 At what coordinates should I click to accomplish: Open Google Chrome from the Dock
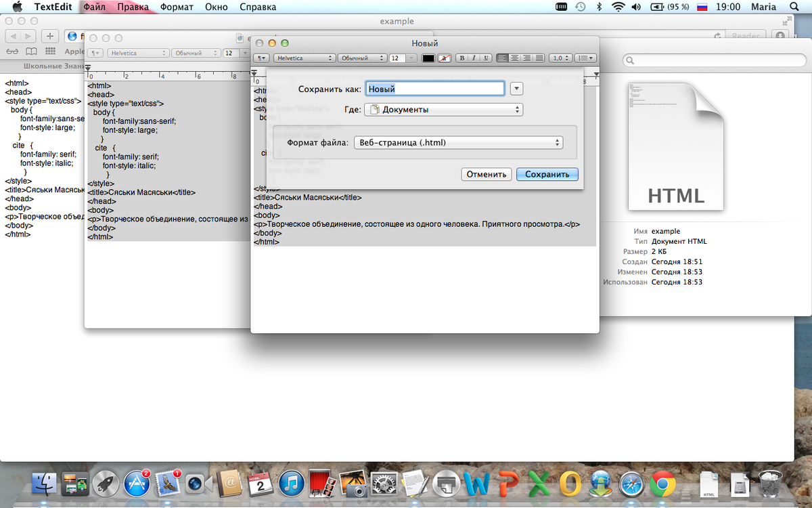tap(664, 484)
